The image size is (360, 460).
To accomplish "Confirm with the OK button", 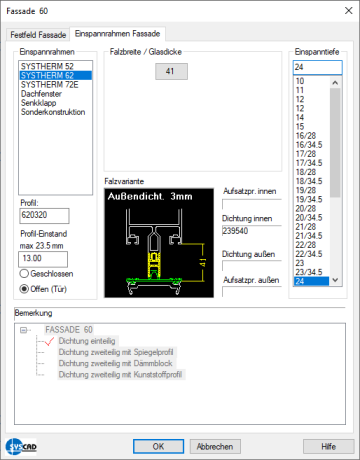I will (x=158, y=446).
